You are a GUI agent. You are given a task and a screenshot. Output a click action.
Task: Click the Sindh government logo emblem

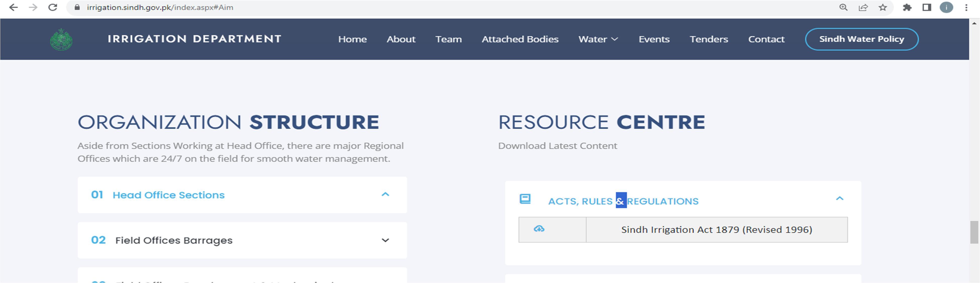click(61, 39)
